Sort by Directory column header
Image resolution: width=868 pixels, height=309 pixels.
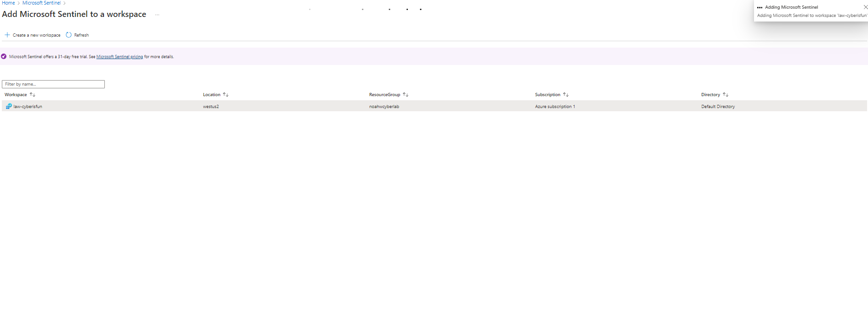point(711,95)
